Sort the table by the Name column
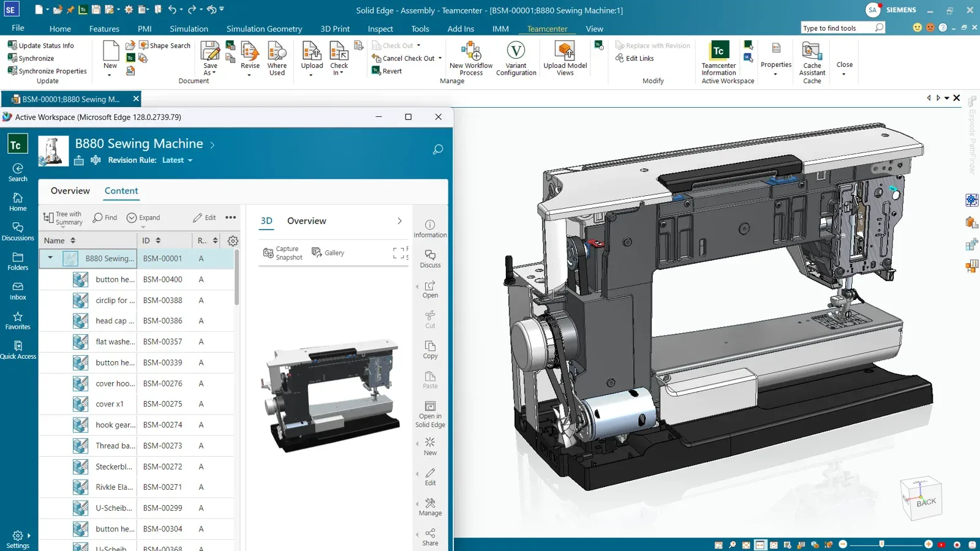This screenshot has height=551, width=980. point(59,241)
